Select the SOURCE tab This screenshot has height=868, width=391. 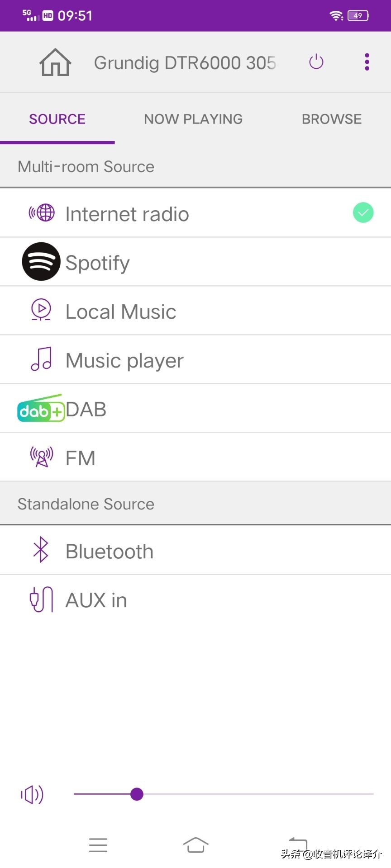pos(57,119)
